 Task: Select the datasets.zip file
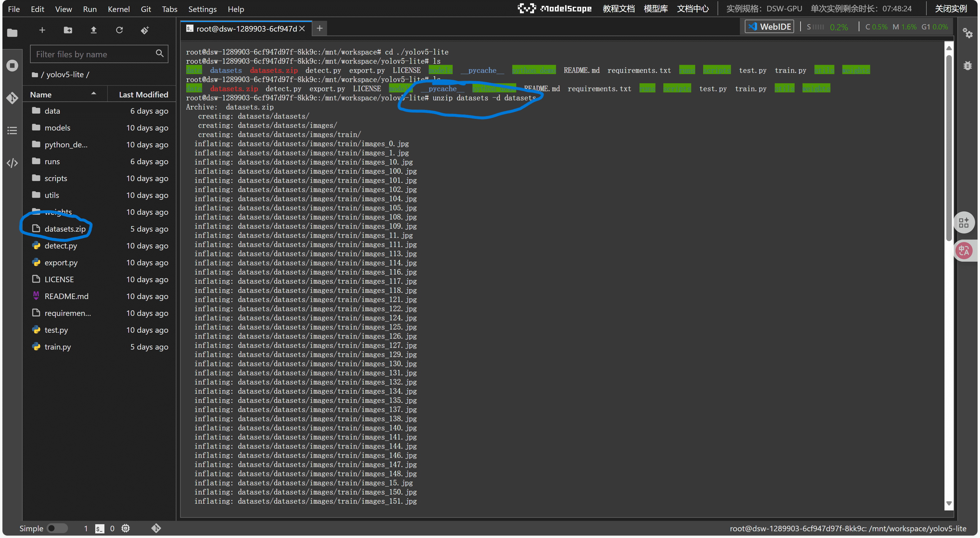65,229
